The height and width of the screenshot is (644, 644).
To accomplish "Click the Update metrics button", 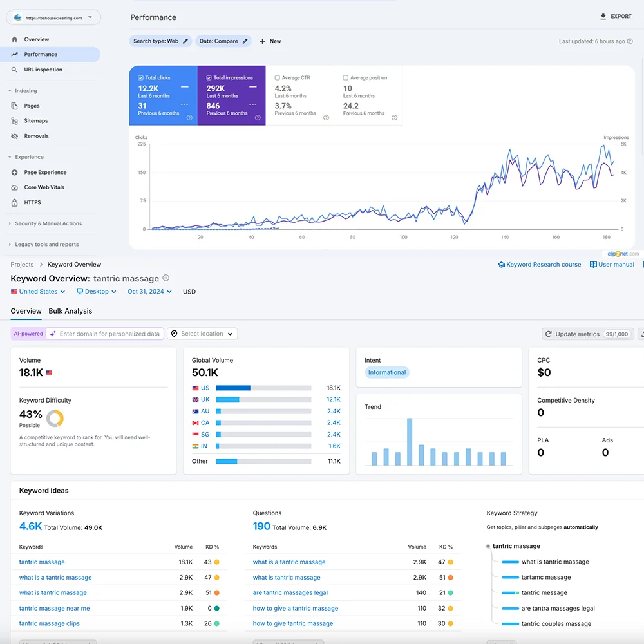I will [x=587, y=334].
